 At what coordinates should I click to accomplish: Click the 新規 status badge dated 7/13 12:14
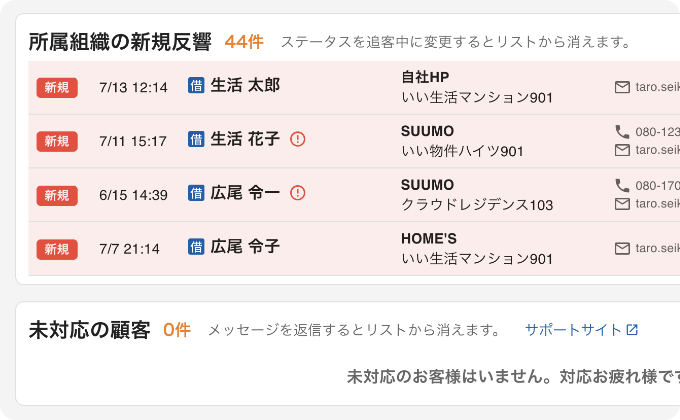tap(57, 88)
